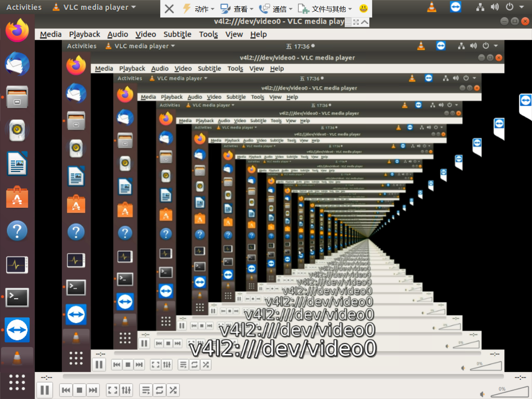Open Thunderbird from the dock
The height and width of the screenshot is (399, 532).
coord(17,64)
